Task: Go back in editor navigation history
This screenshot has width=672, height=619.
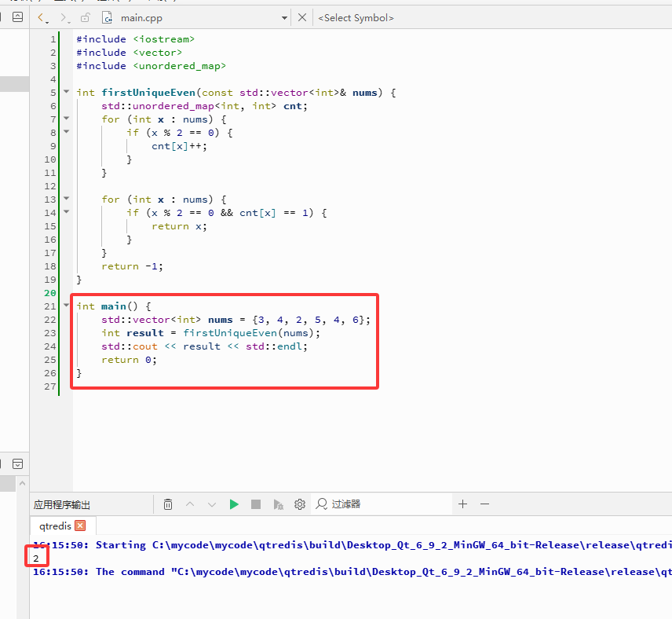Action: click(43, 18)
